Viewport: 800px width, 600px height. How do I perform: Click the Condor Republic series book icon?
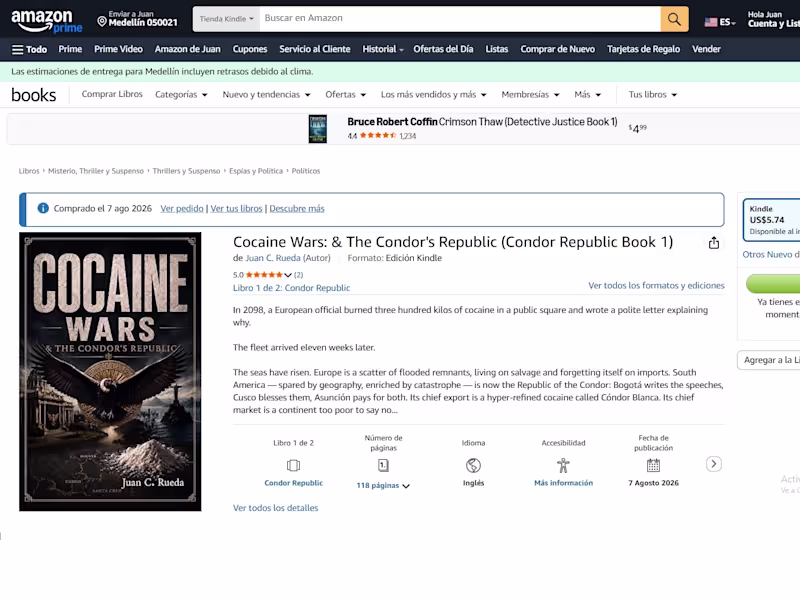(x=293, y=465)
